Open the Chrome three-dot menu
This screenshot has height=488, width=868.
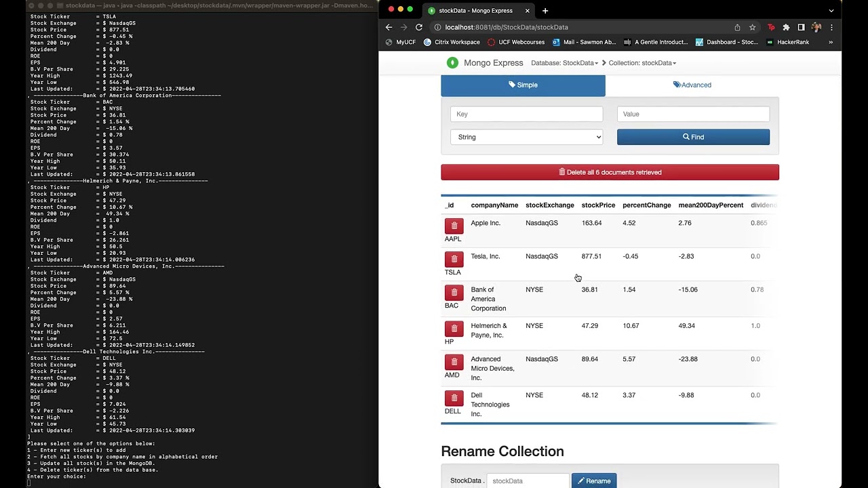click(831, 27)
